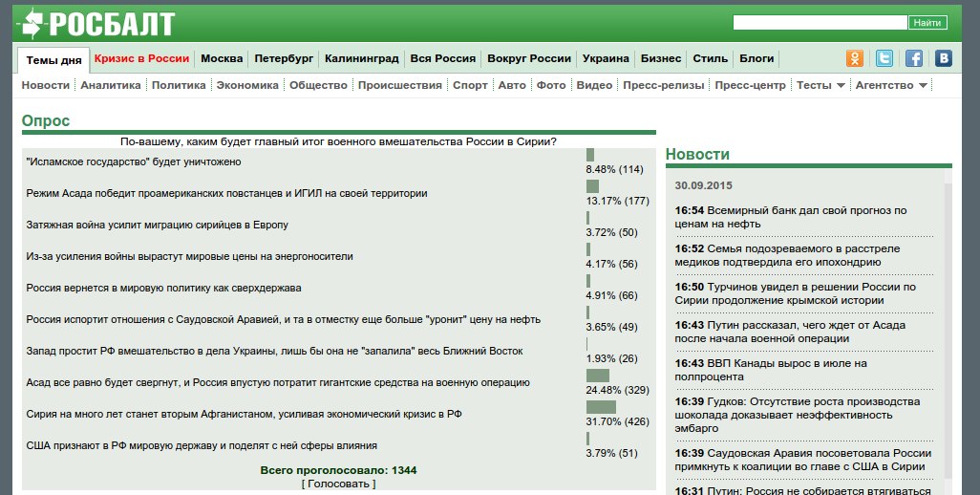Click poll option Сирия станет вторым Афганистаном

pos(244,415)
